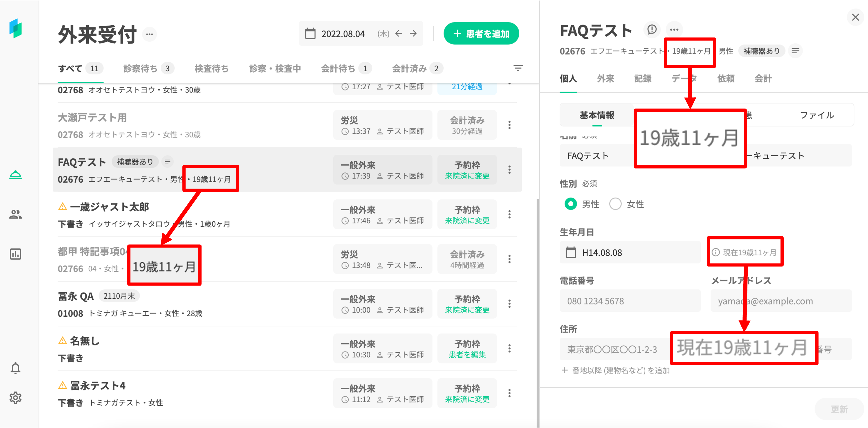Screen dimensions: 868x428
Task: Open the patients list people icon
Action: point(16,214)
